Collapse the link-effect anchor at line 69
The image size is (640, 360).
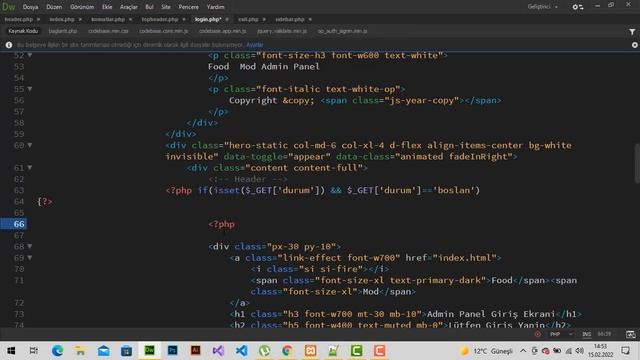30,258
